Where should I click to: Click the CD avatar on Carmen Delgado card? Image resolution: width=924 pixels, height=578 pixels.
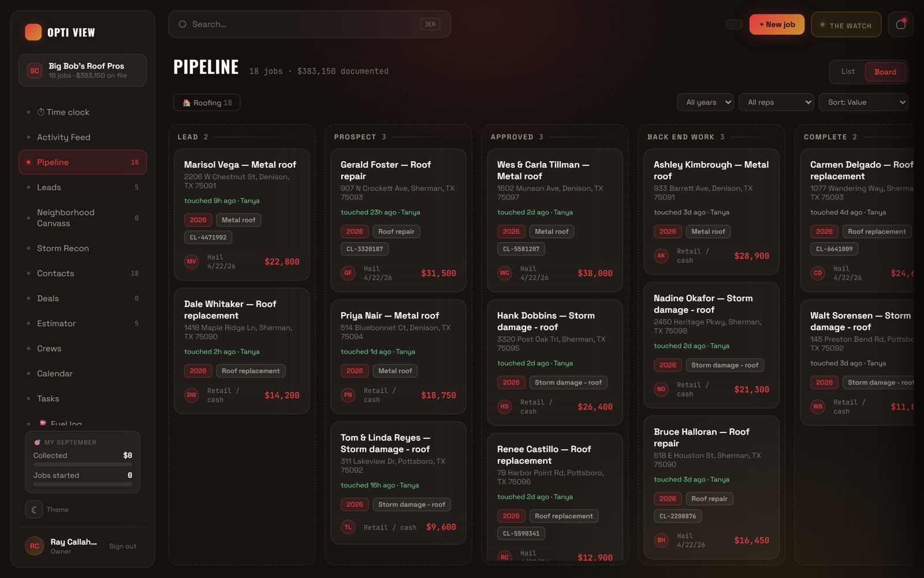coord(818,273)
